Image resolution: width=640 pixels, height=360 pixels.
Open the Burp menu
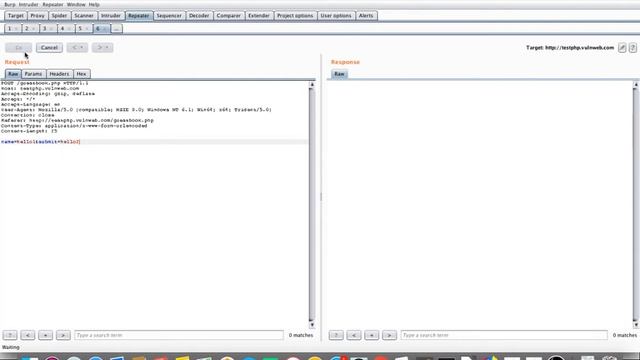[10, 4]
